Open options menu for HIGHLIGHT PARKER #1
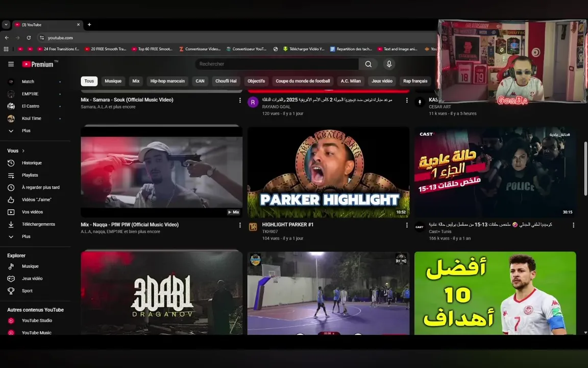The height and width of the screenshot is (368, 588). pyautogui.click(x=407, y=225)
